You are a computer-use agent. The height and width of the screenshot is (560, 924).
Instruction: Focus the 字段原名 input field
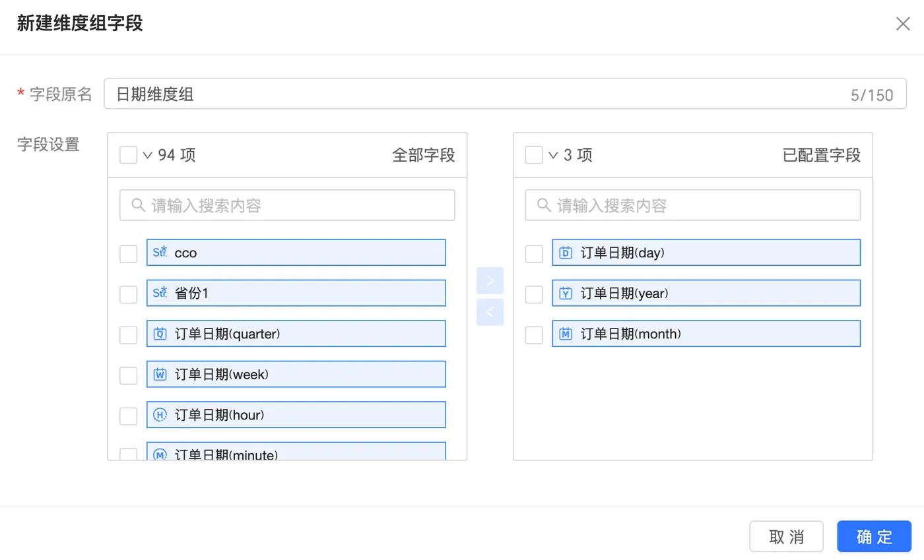[x=475, y=94]
